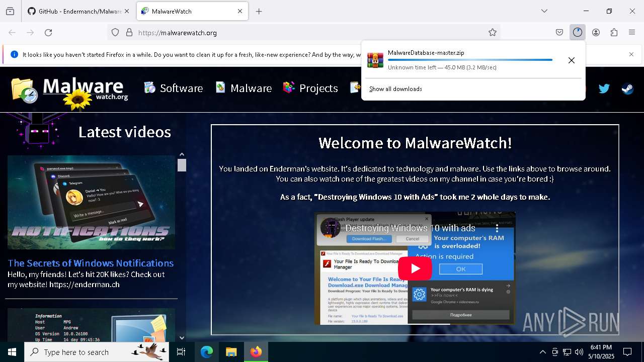Open the Firefox hamburger menu
644x362 pixels.
coord(632,33)
